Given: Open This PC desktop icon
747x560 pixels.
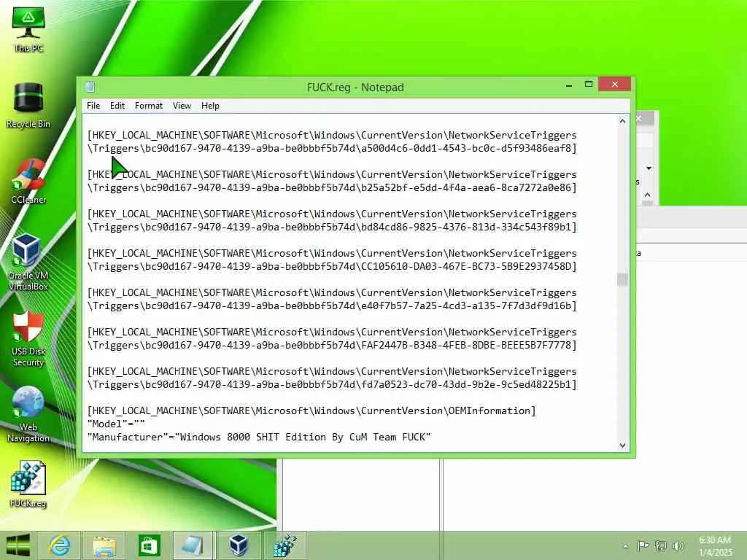Looking at the screenshot, I should tap(28, 28).
